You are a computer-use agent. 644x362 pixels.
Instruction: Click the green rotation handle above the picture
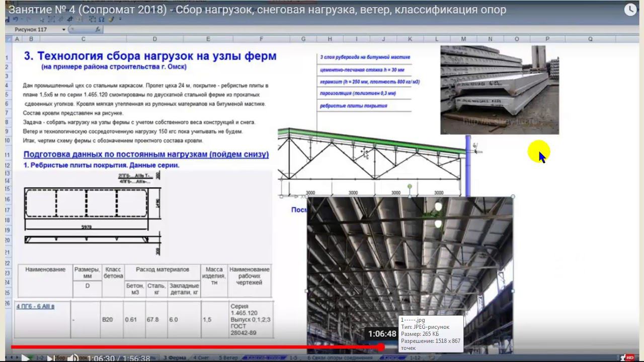coord(410,187)
